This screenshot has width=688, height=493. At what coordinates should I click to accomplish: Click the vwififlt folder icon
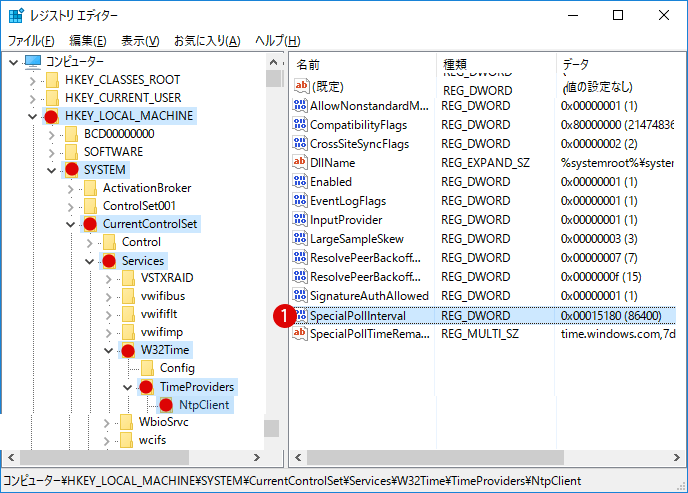coord(128,314)
